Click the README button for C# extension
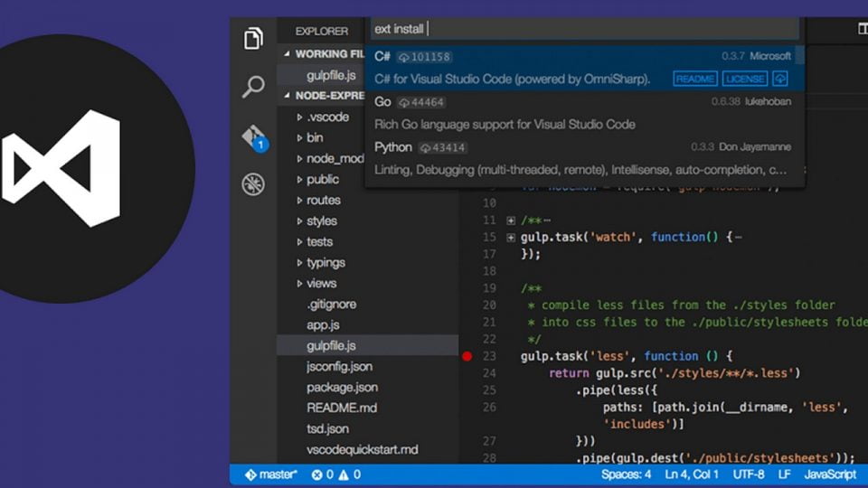This screenshot has height=488, width=868. point(695,79)
